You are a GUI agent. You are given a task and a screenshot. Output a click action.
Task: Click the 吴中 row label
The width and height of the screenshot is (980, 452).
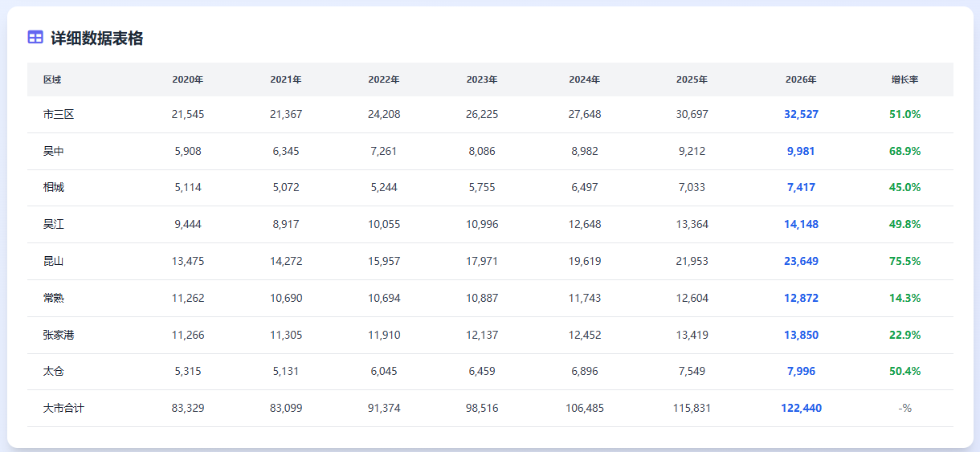(53, 151)
